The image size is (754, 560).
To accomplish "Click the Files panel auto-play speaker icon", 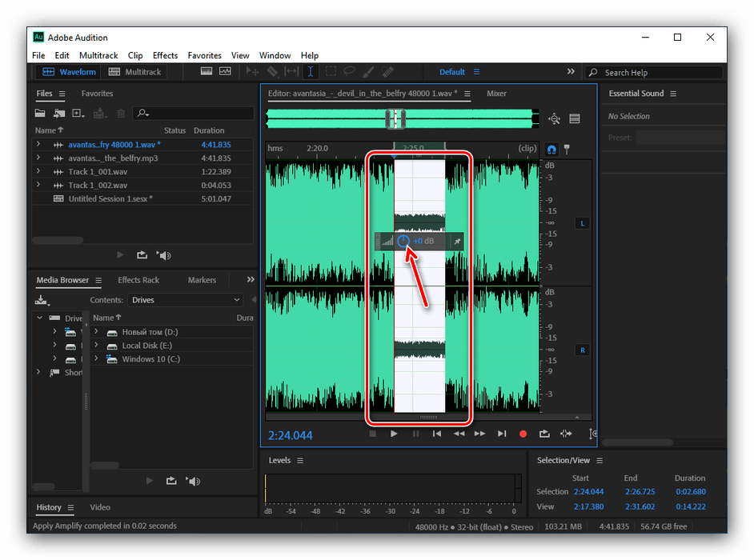I will pyautogui.click(x=164, y=255).
